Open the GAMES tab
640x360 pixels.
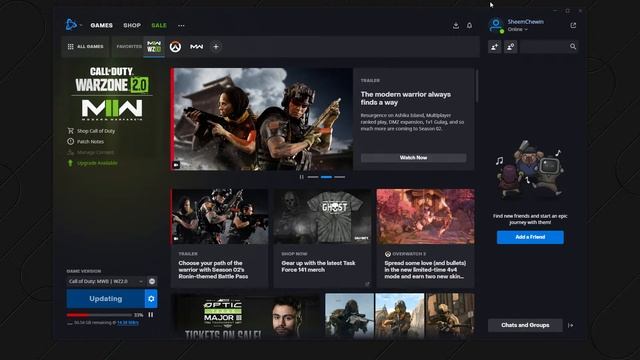point(101,25)
